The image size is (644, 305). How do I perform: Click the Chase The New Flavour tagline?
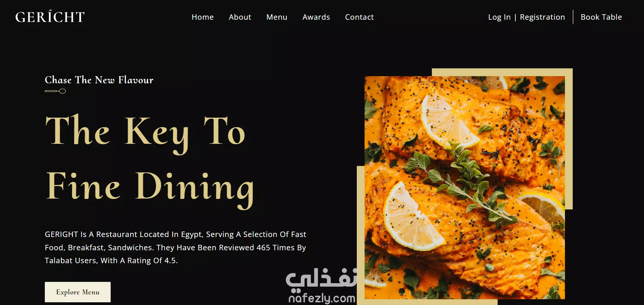pos(99,80)
